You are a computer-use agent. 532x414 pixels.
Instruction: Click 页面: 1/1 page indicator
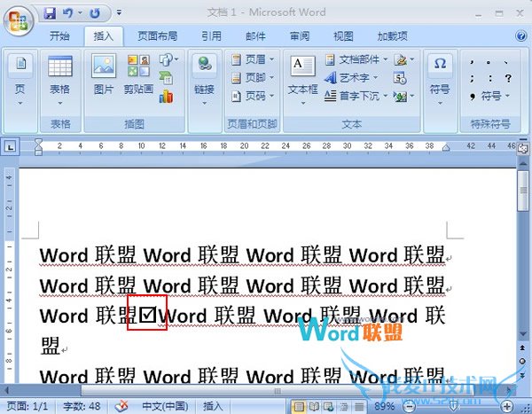[27, 406]
